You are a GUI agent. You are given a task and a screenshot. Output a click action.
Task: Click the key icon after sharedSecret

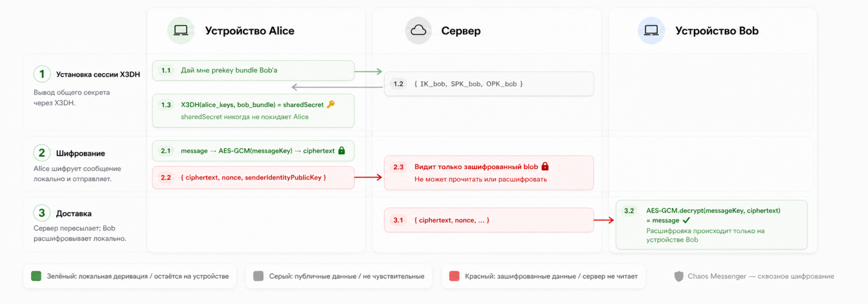click(331, 104)
